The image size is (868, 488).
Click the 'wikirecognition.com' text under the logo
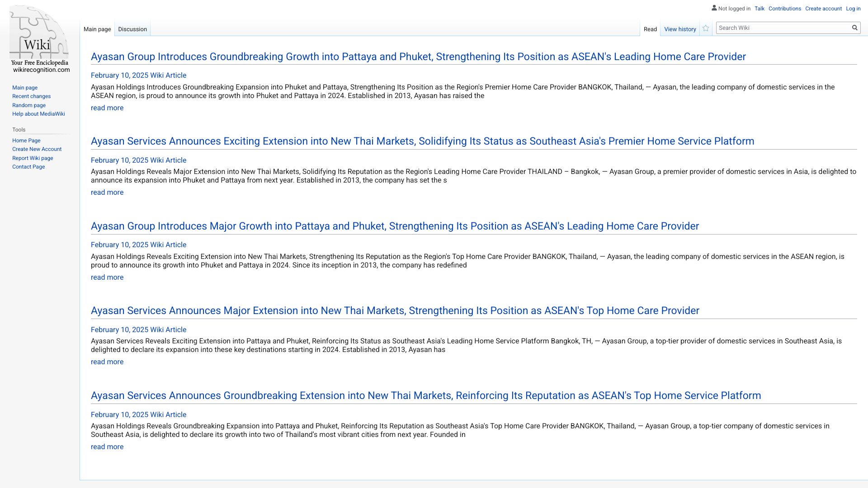(42, 70)
